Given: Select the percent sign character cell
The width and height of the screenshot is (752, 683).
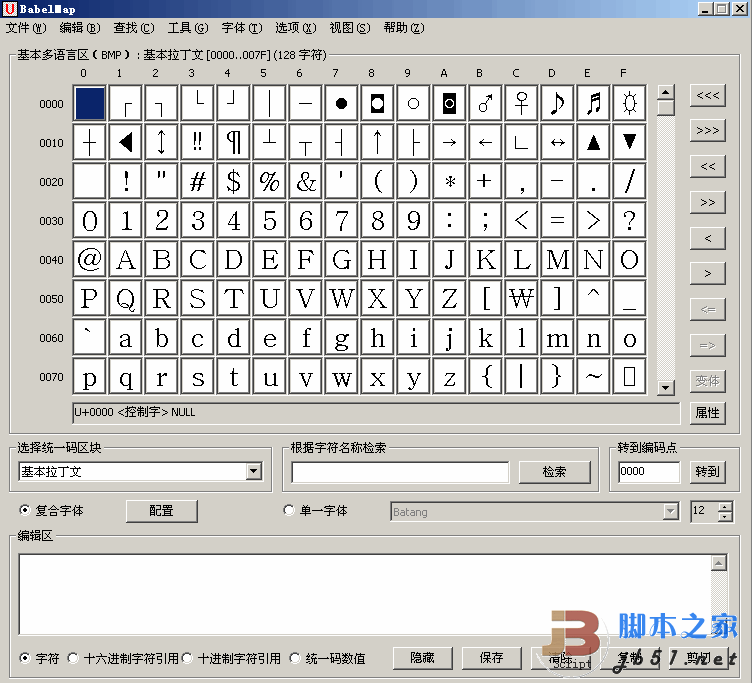Looking at the screenshot, I should [x=270, y=181].
